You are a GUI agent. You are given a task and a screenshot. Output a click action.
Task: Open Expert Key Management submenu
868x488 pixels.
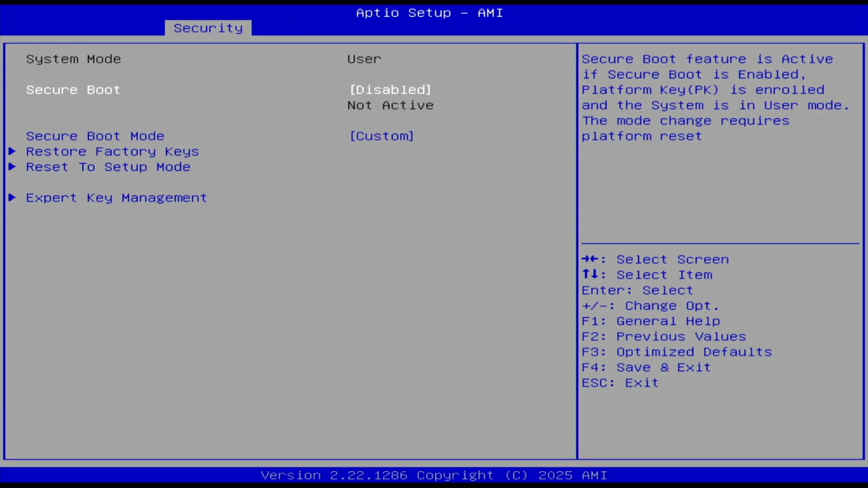(x=116, y=197)
